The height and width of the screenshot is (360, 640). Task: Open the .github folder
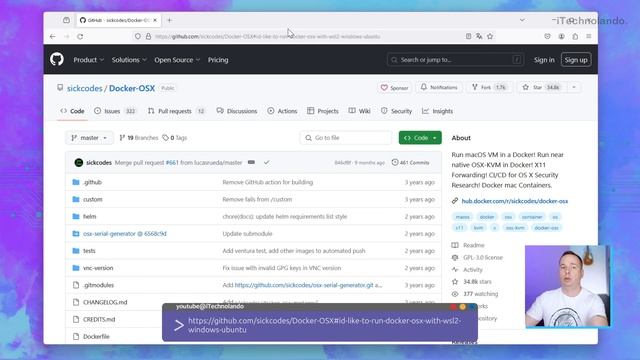click(x=92, y=182)
